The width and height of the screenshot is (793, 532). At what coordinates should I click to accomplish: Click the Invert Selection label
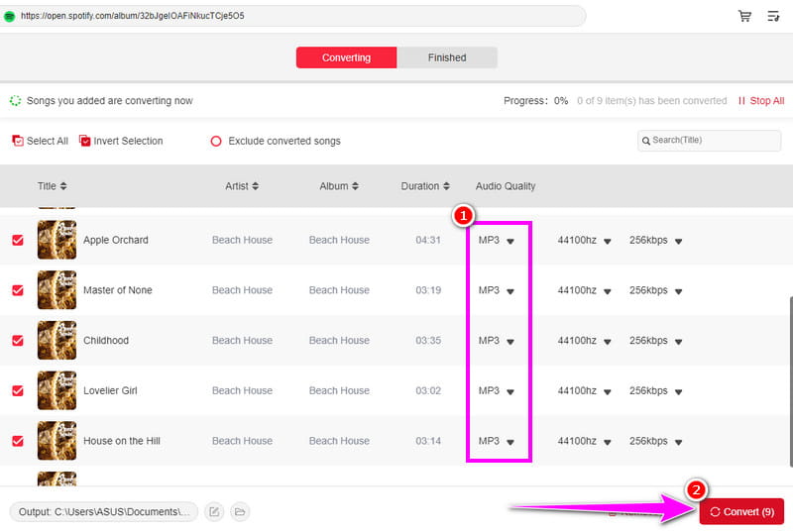coord(128,141)
